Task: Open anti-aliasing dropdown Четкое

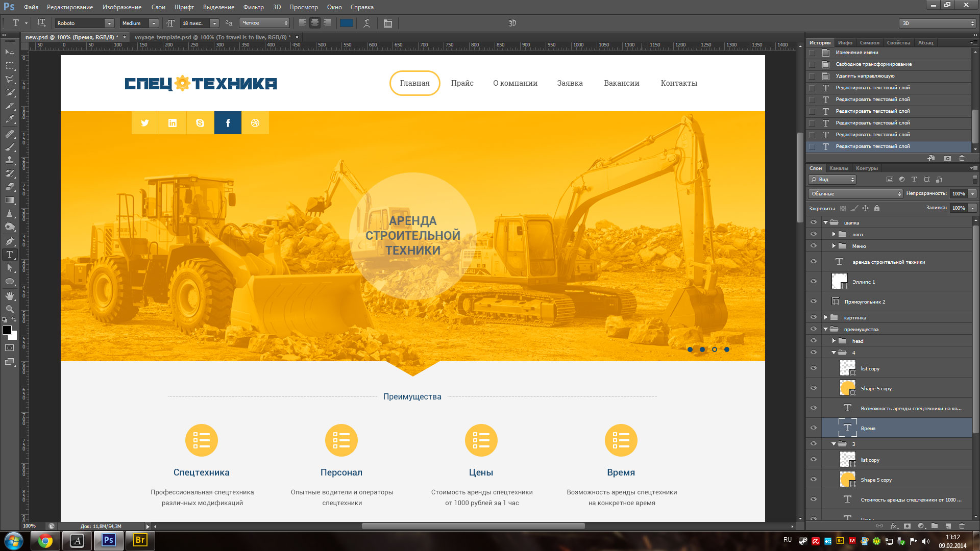Action: (264, 23)
